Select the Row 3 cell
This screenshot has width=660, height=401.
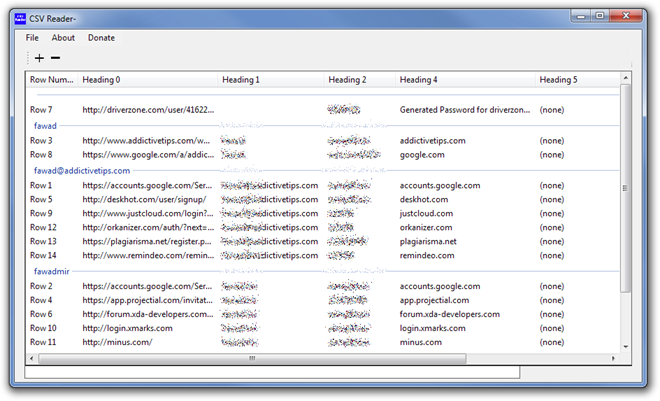(x=41, y=141)
